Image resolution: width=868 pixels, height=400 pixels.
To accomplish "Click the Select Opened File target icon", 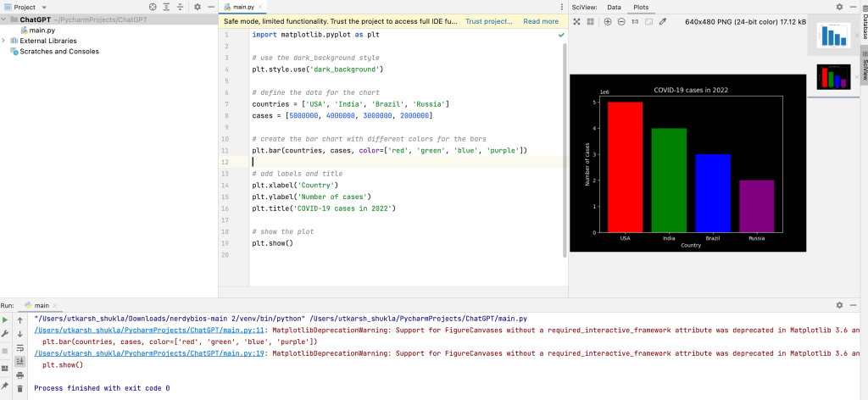I will [x=153, y=7].
